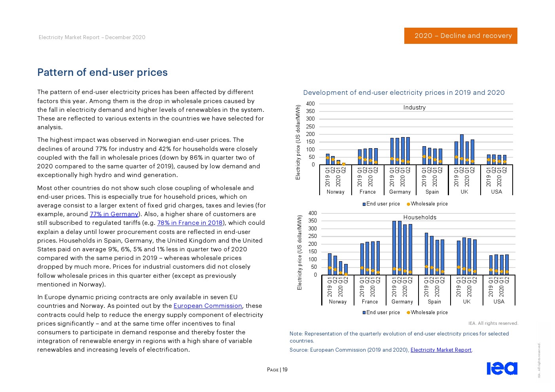
Task: Click the IEA logo
Action: coord(502,368)
